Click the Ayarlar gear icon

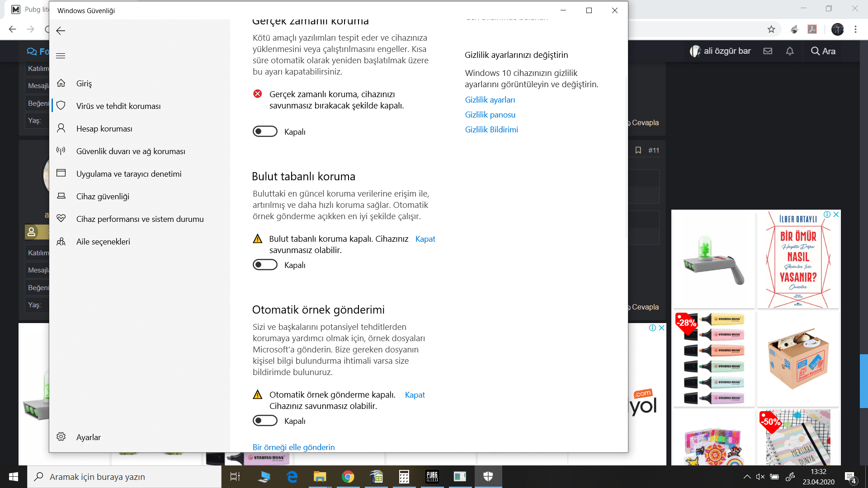pos(61,437)
